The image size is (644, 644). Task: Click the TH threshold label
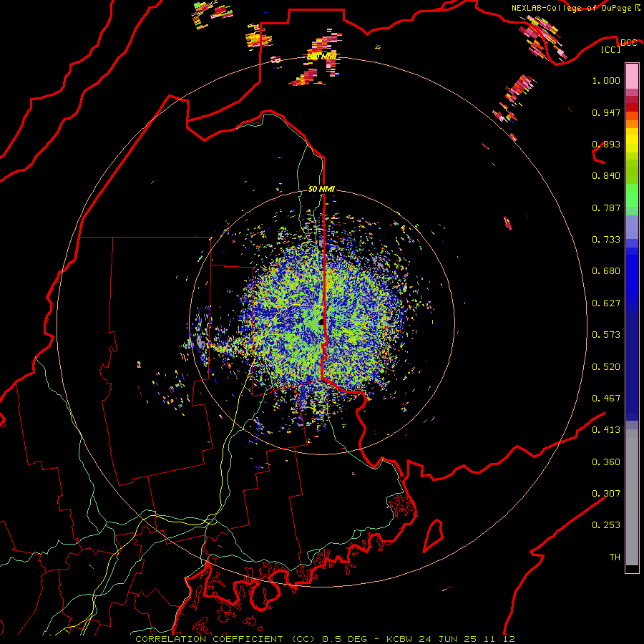point(615,557)
